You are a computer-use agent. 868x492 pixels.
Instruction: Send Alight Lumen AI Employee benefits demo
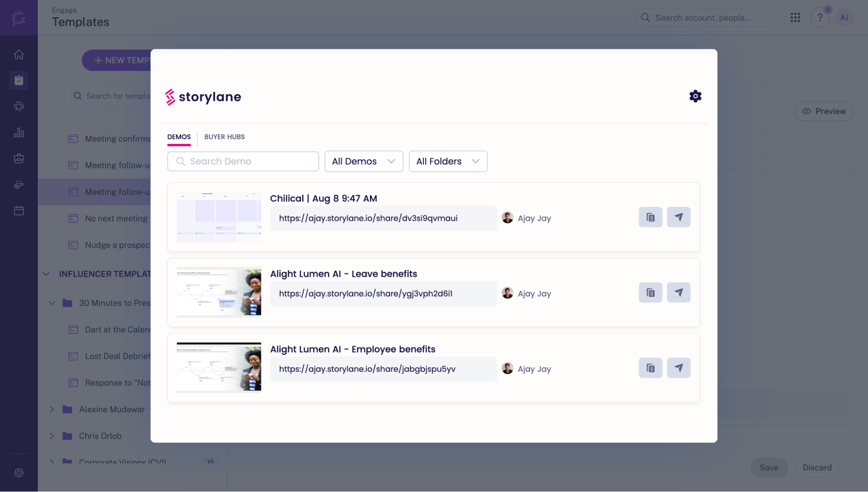click(x=678, y=368)
